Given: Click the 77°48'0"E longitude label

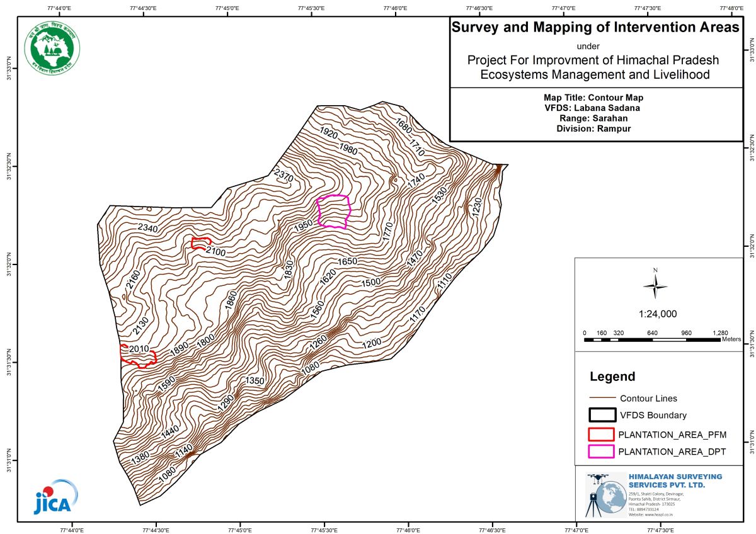Looking at the screenshot, I should [731, 8].
